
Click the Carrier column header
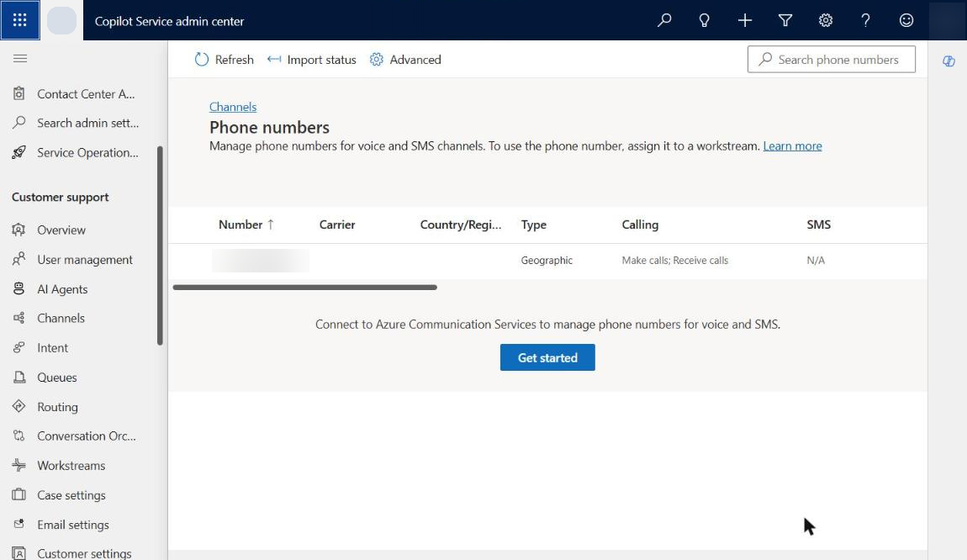click(x=336, y=225)
